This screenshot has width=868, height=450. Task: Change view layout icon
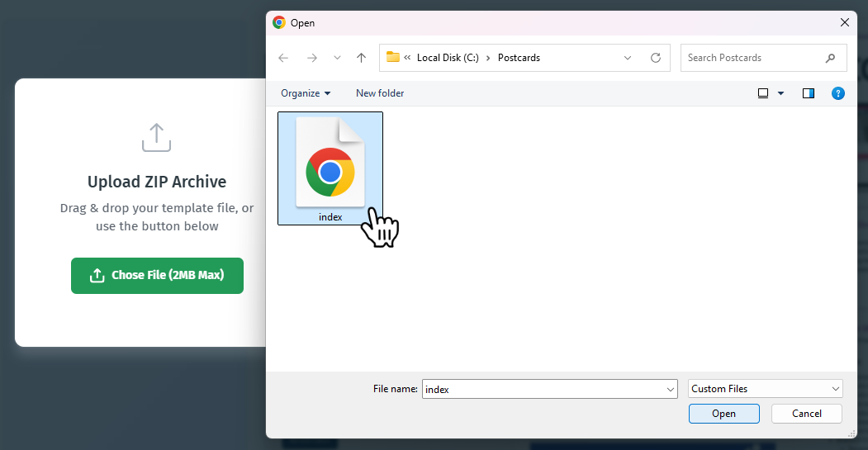point(763,93)
